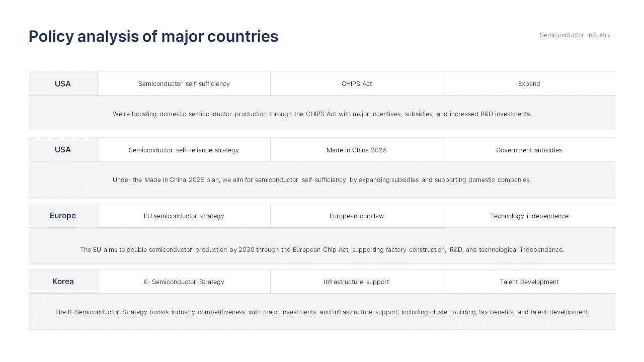
Task: Select the 'CHIPS Act' table cell
Action: [x=356, y=84]
